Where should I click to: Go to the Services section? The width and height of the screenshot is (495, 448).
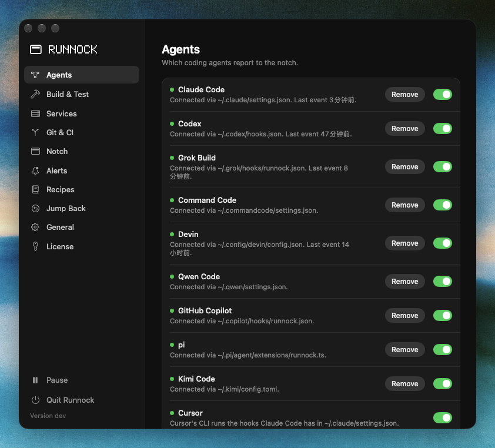pyautogui.click(x=82, y=113)
